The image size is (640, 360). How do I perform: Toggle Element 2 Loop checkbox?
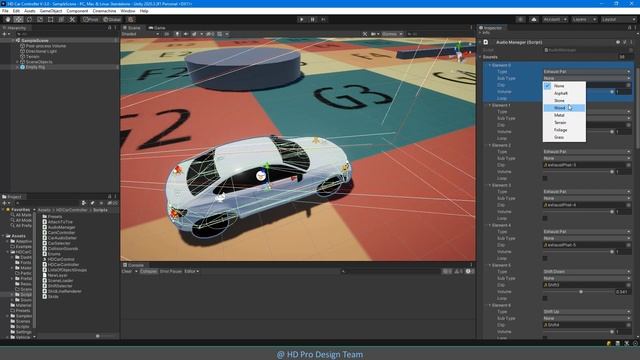point(545,178)
